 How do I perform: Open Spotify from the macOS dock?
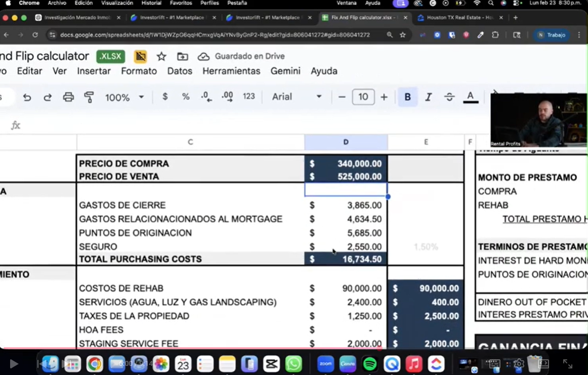pyautogui.click(x=370, y=363)
